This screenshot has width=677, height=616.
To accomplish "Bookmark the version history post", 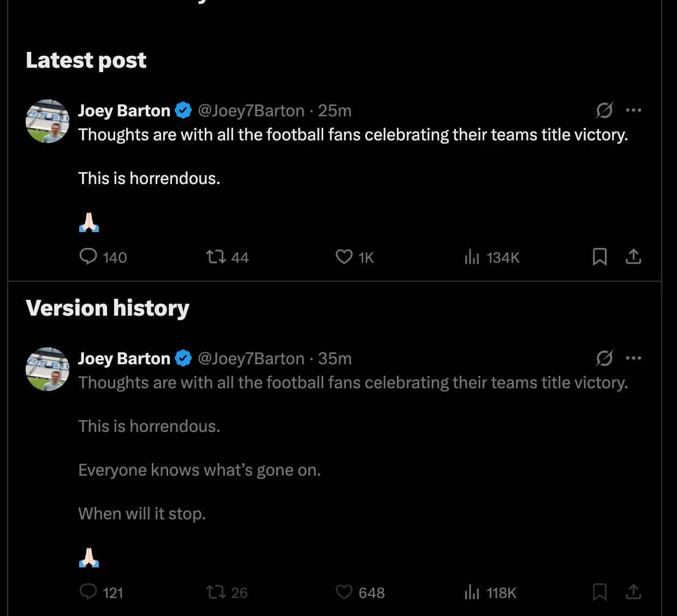I will pyautogui.click(x=599, y=592).
